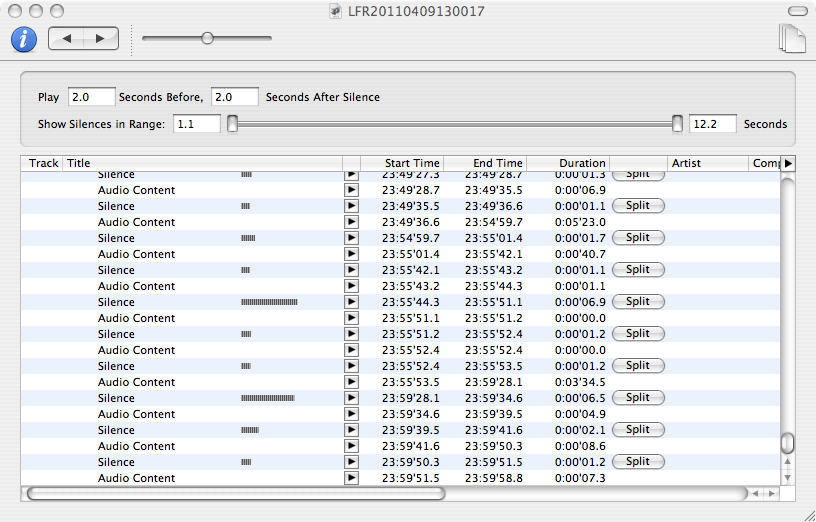Click the documents stack icon
The height and width of the screenshot is (522, 816).
792,39
